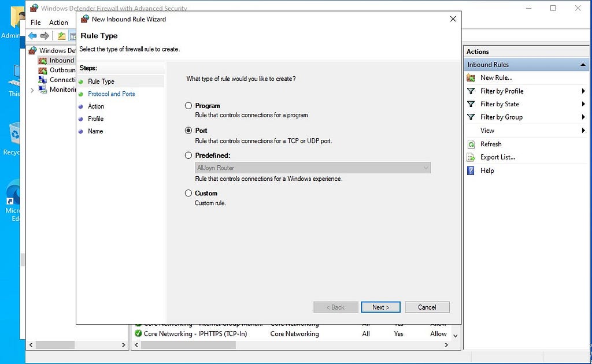This screenshot has width=592, height=364.
Task: Maximize the Windows Defender Firewall window
Action: click(x=553, y=8)
